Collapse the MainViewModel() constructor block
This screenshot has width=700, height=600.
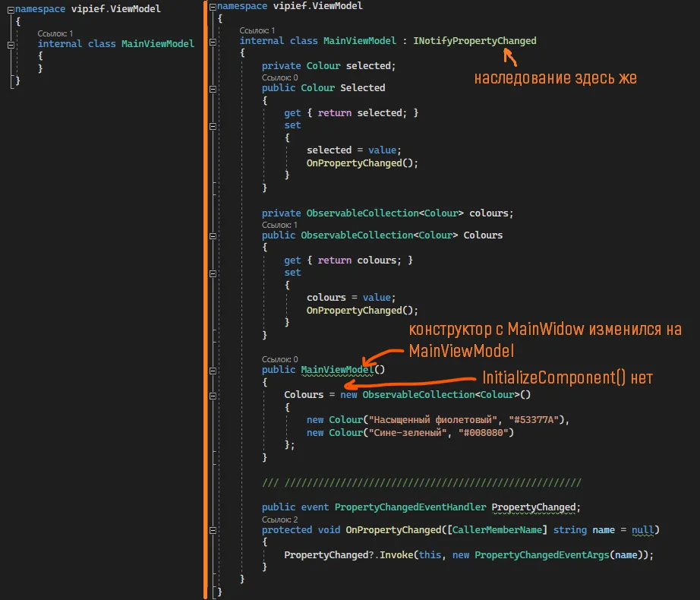[213, 371]
